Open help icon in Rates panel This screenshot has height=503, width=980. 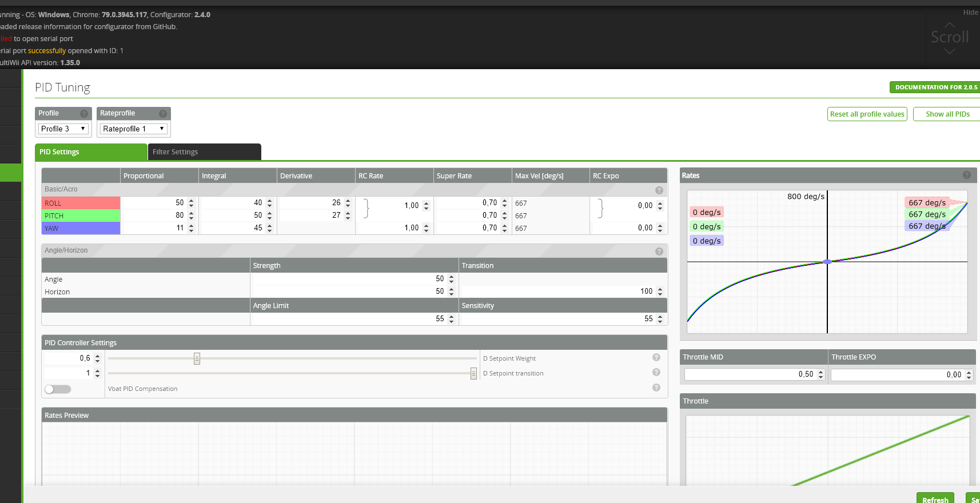(967, 175)
